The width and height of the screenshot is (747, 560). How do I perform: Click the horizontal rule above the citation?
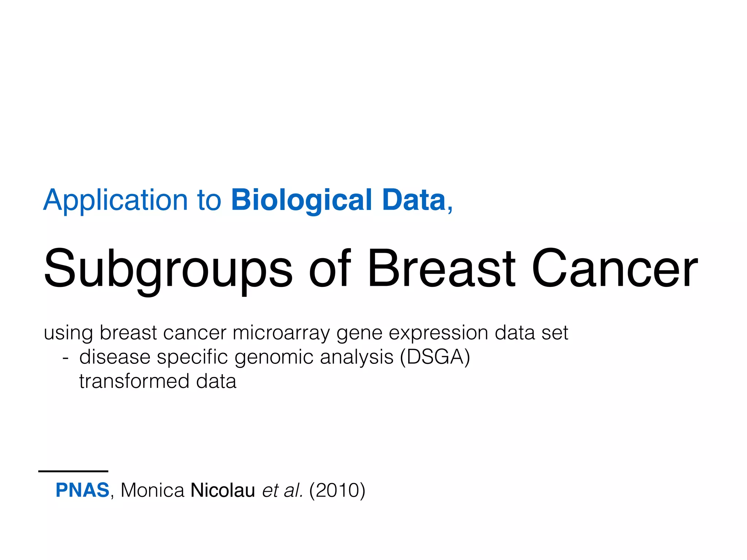73,471
